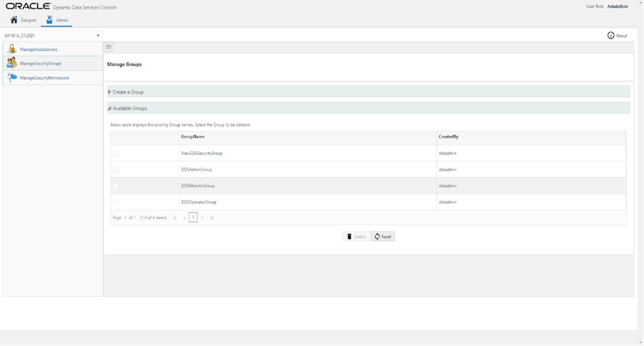Check the NewDDSSecurityGroup row checkbox
644x346 pixels.
[115, 153]
